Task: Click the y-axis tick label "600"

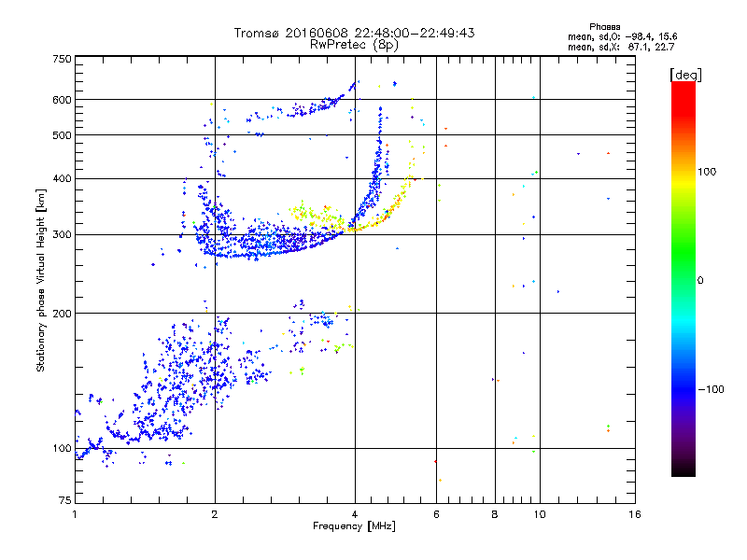Action: point(62,100)
